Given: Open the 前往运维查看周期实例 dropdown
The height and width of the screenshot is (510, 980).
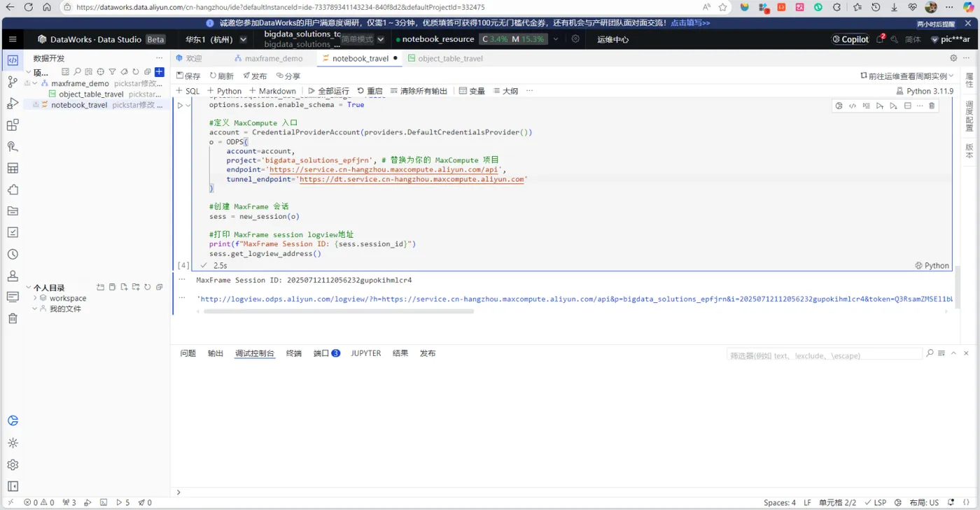Looking at the screenshot, I should [908, 76].
